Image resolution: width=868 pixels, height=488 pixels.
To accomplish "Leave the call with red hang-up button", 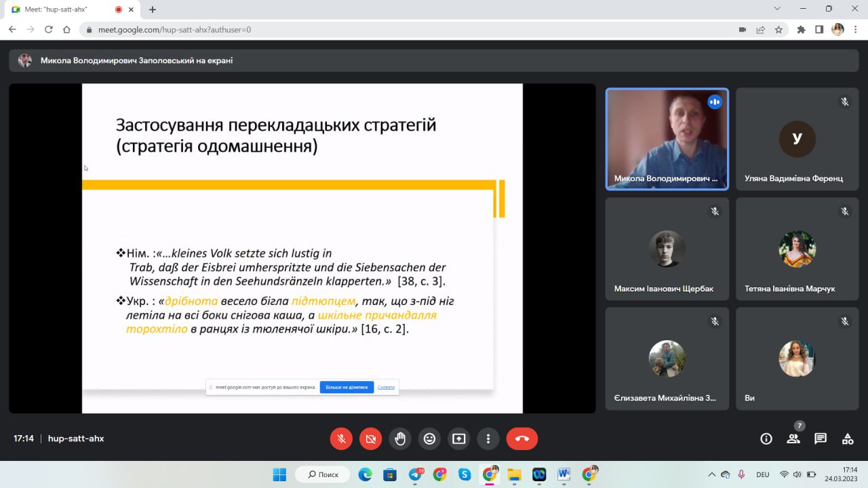I will (522, 439).
